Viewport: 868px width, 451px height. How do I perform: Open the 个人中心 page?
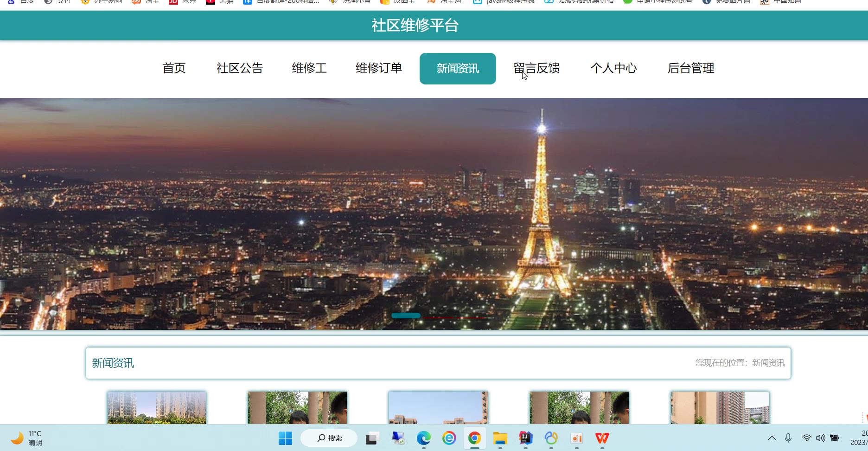point(613,68)
